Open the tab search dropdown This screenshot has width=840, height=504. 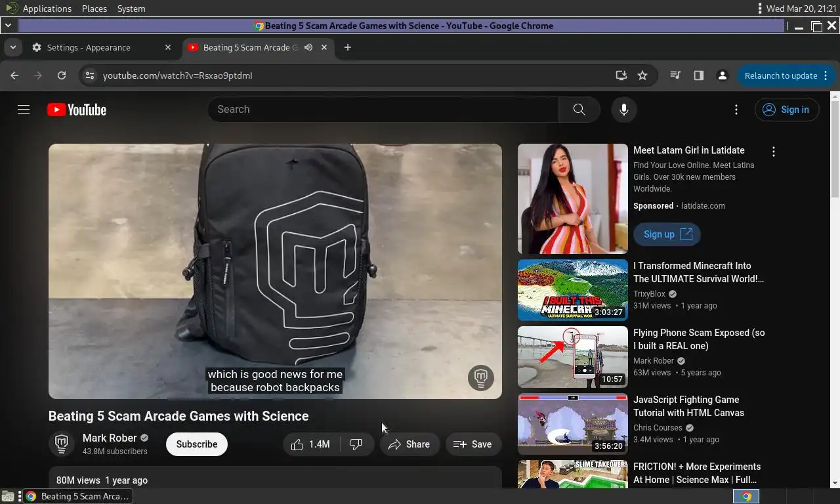(12, 47)
